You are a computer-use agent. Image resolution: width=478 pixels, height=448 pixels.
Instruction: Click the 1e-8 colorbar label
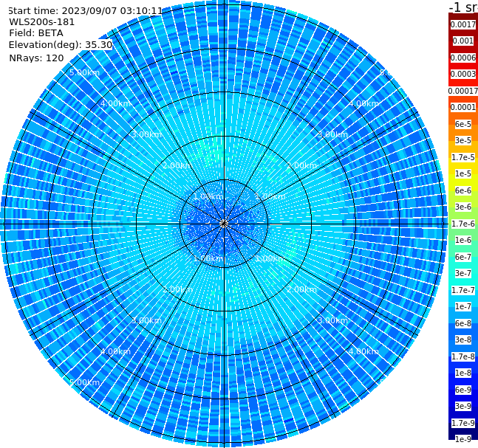[463, 373]
